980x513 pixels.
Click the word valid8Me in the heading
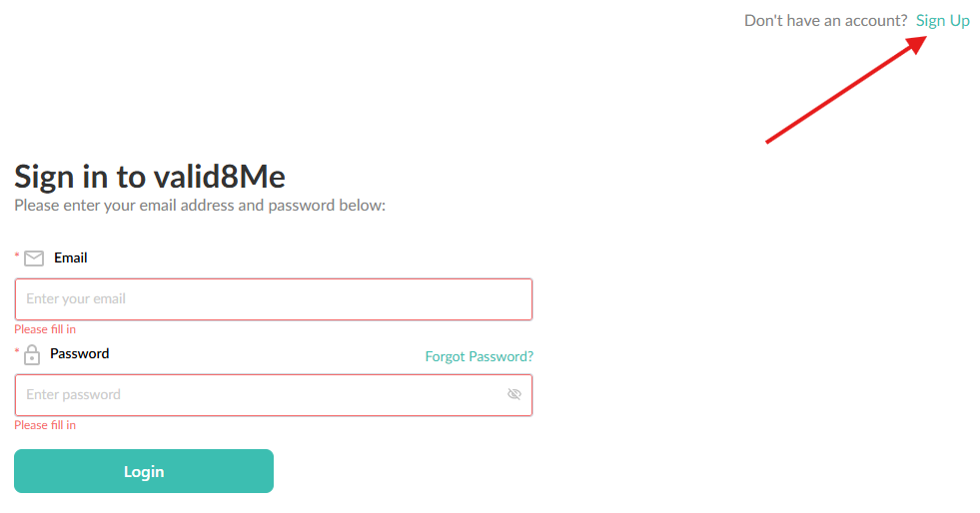[220, 177]
